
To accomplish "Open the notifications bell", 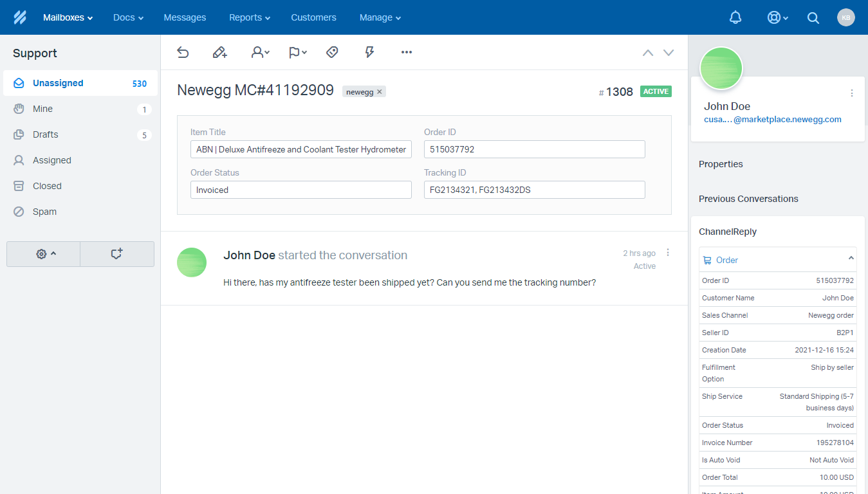I will [x=735, y=17].
